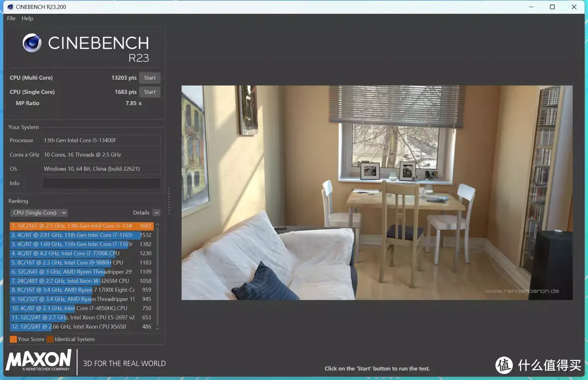
Task: Click the panel splitter dotted handle
Action: (x=169, y=201)
